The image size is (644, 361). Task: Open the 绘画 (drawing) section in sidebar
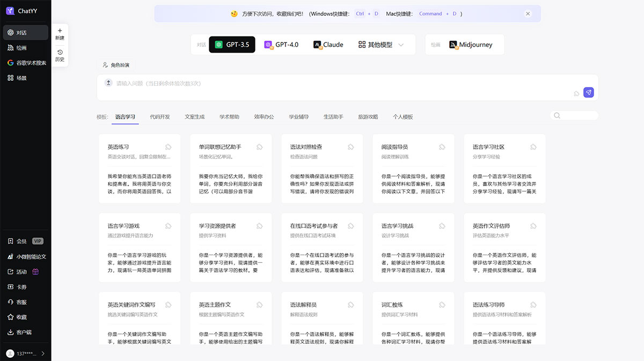21,47
